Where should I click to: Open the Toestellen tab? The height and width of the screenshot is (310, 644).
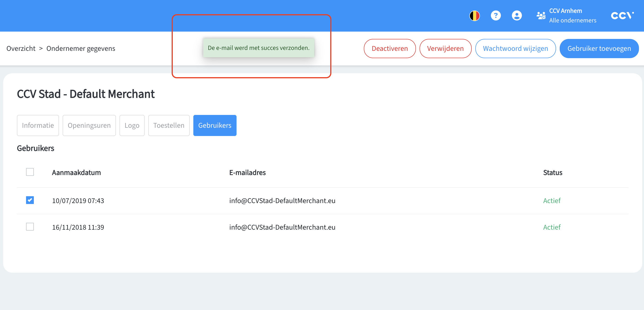tap(169, 125)
